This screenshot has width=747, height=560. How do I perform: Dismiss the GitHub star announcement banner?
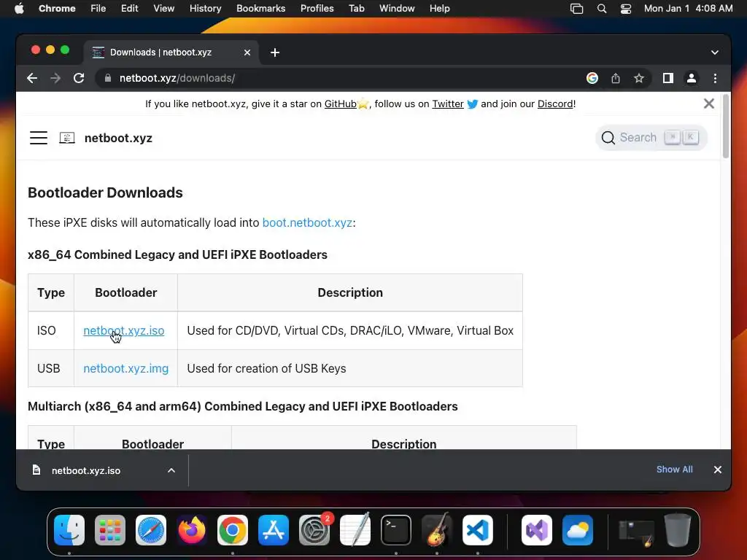point(709,104)
